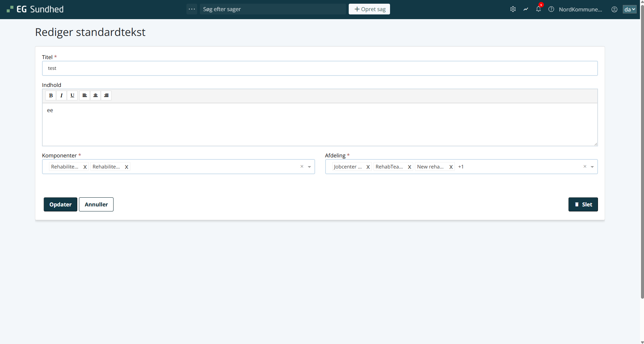This screenshot has width=644, height=344.
Task: Open the help question mark icon
Action: pos(551,9)
